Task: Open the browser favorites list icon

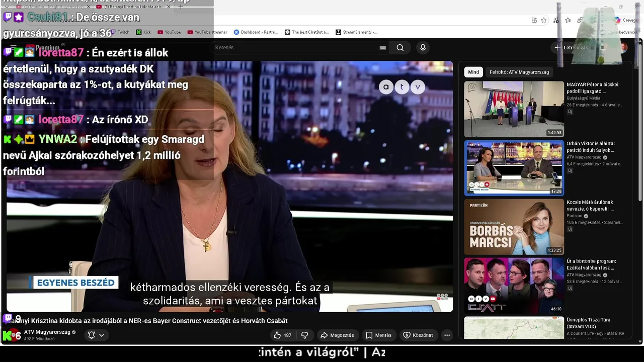Action: [568, 20]
